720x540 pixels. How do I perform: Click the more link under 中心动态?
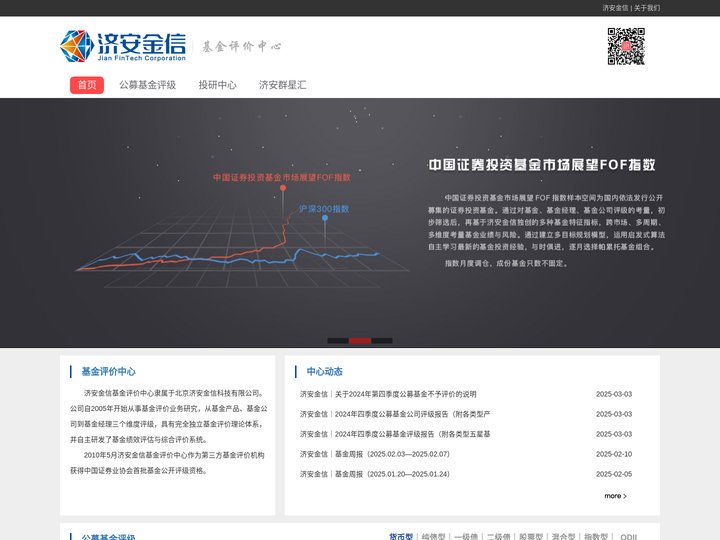[615, 496]
